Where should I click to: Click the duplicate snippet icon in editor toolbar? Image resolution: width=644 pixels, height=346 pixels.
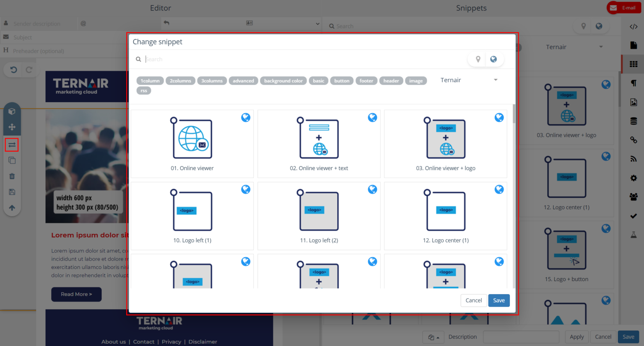12,160
